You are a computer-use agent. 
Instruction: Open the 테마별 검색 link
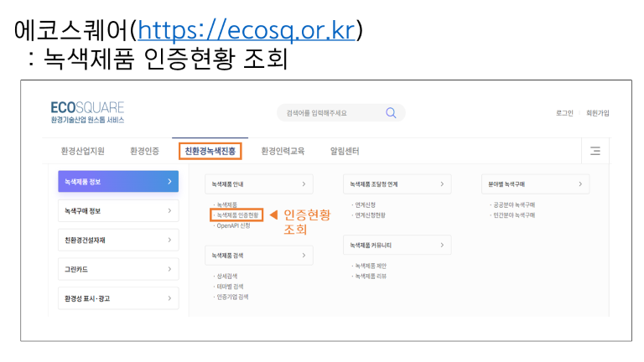coord(230,287)
